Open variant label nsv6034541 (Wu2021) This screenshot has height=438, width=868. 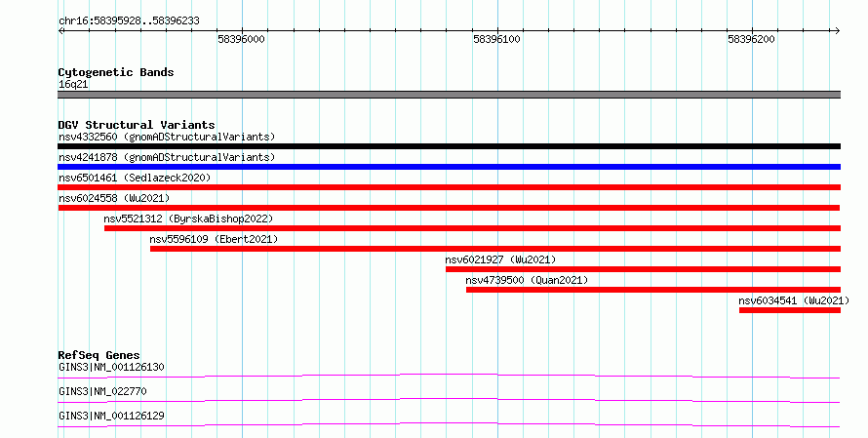pyautogui.click(x=794, y=300)
